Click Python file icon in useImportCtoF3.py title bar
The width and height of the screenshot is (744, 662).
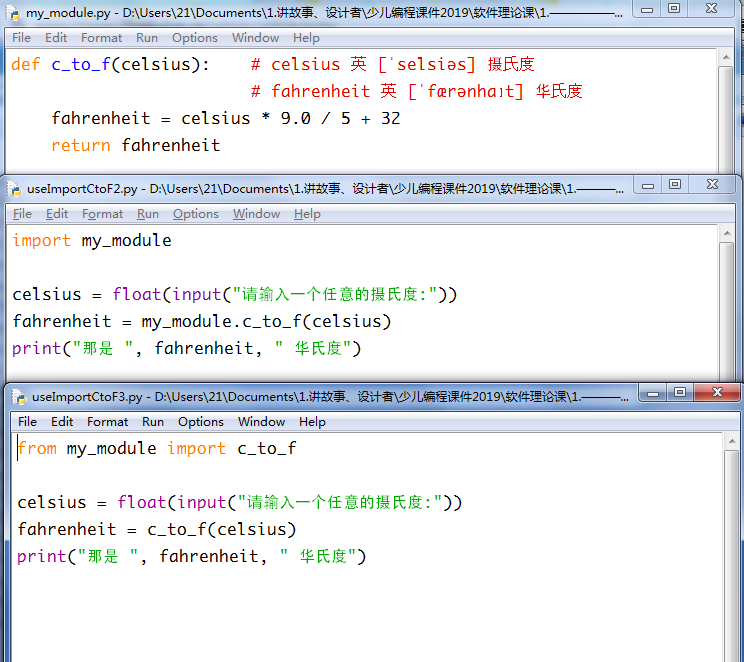(x=19, y=396)
